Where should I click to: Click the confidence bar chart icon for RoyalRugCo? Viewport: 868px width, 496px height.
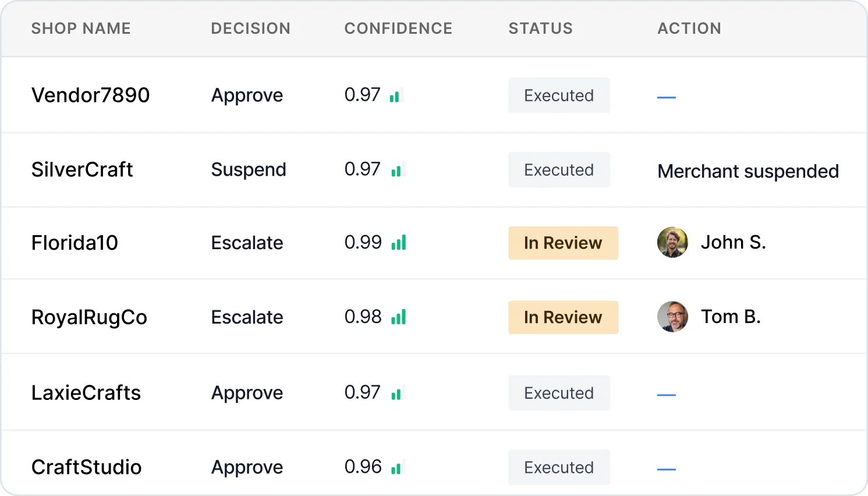[x=399, y=317]
